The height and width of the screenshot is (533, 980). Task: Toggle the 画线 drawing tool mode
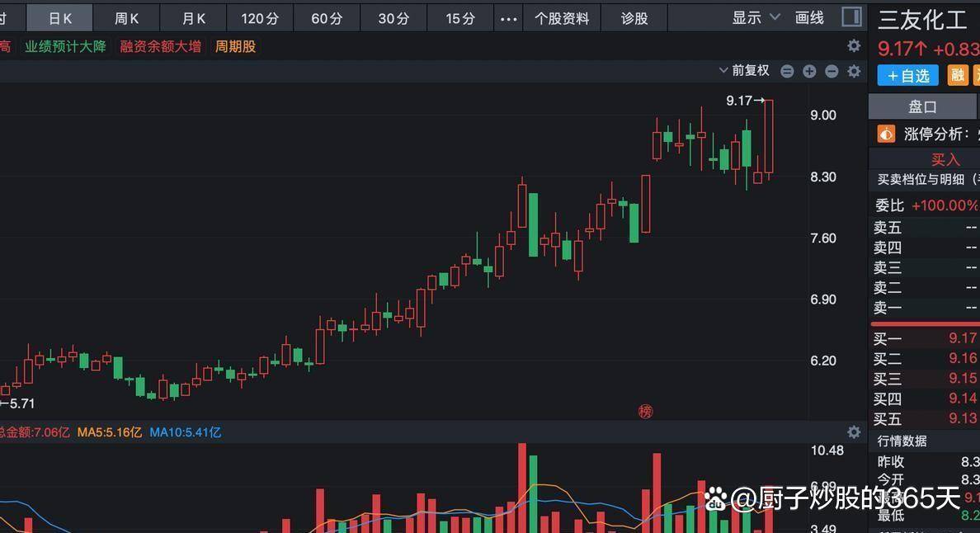(x=809, y=18)
